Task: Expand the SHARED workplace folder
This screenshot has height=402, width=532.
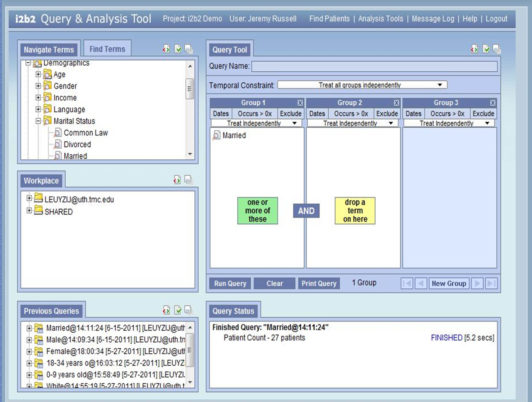Action: (29, 211)
